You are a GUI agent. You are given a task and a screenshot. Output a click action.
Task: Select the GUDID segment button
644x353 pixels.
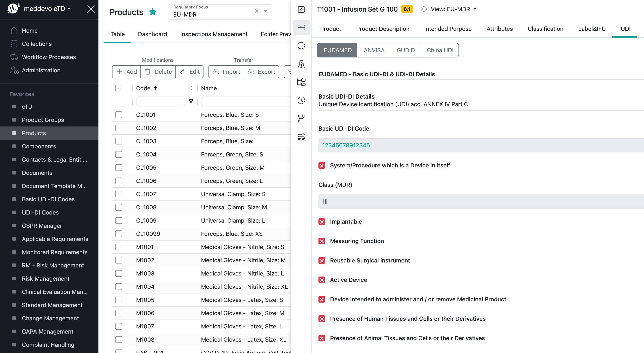pos(405,50)
